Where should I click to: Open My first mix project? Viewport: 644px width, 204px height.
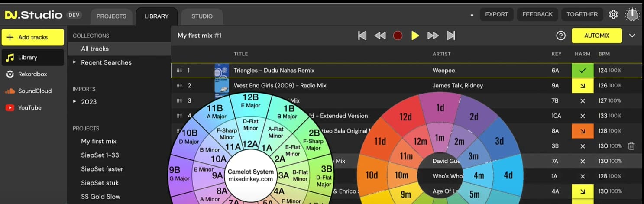coord(99,141)
